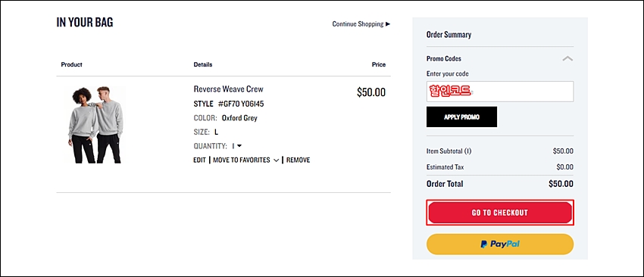Viewport: 644px width, 277px height.
Task: Open the Reverse Weave Crew product title
Action: pos(228,89)
